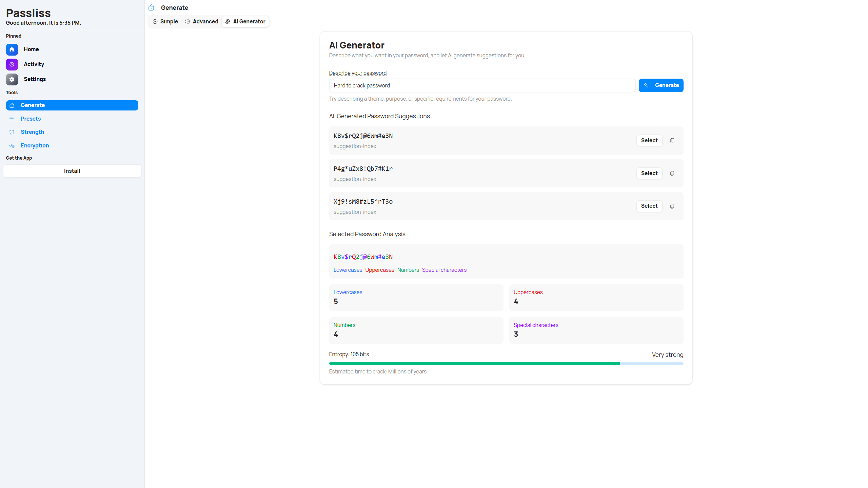868x488 pixels.
Task: Select the P4g*uZx8!Qb7#K1r suggestion
Action: 649,174
